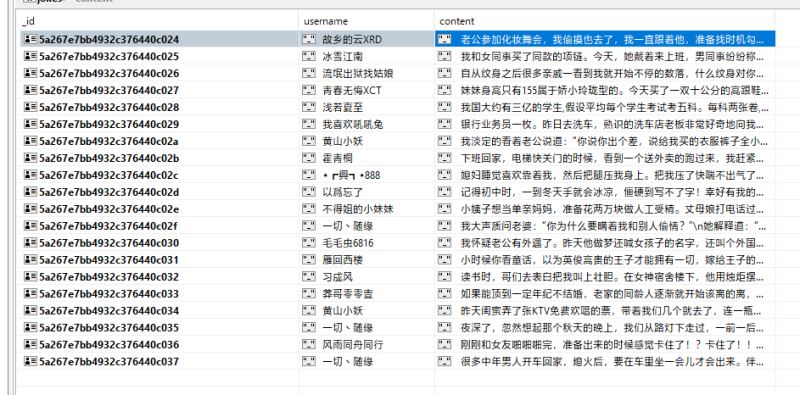
Task: Click content icon in row of 习成风
Action: point(445,277)
